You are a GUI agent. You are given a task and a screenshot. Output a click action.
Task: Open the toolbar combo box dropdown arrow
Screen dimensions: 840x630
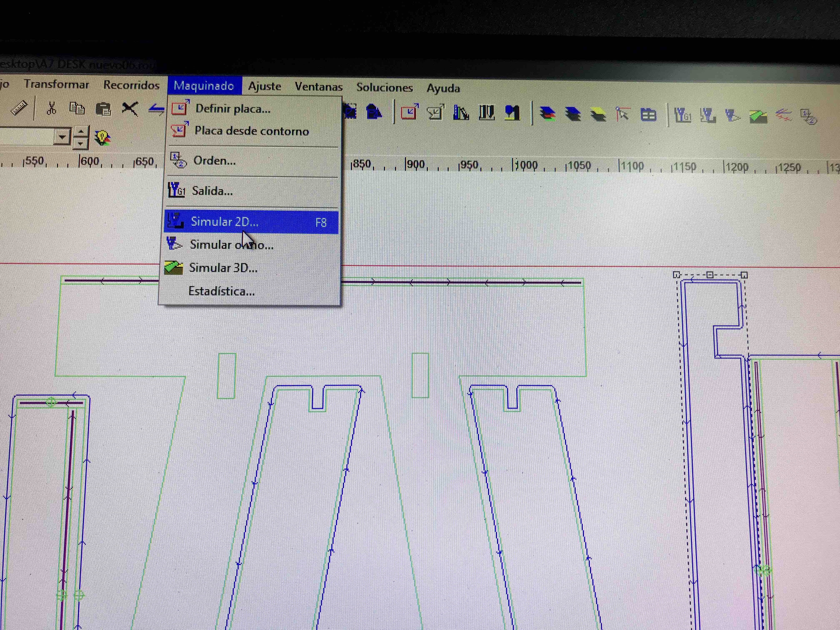62,136
